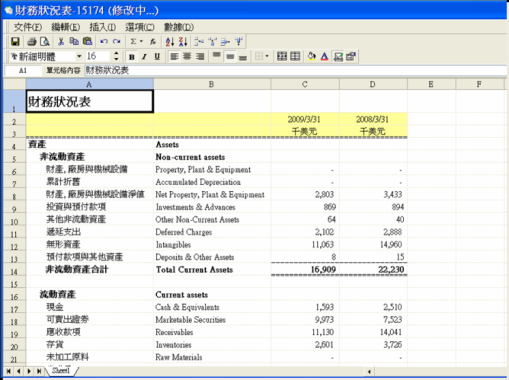Pick the fill color bucket

coord(311,57)
